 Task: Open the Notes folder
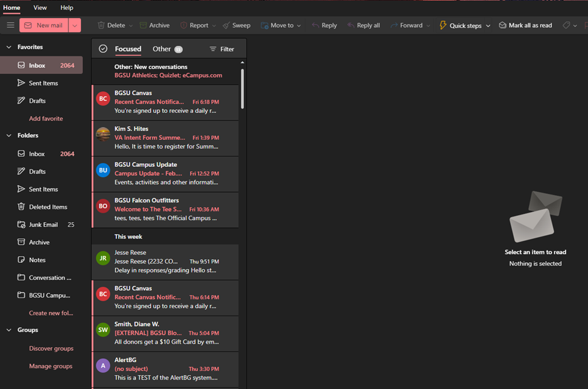point(41,260)
